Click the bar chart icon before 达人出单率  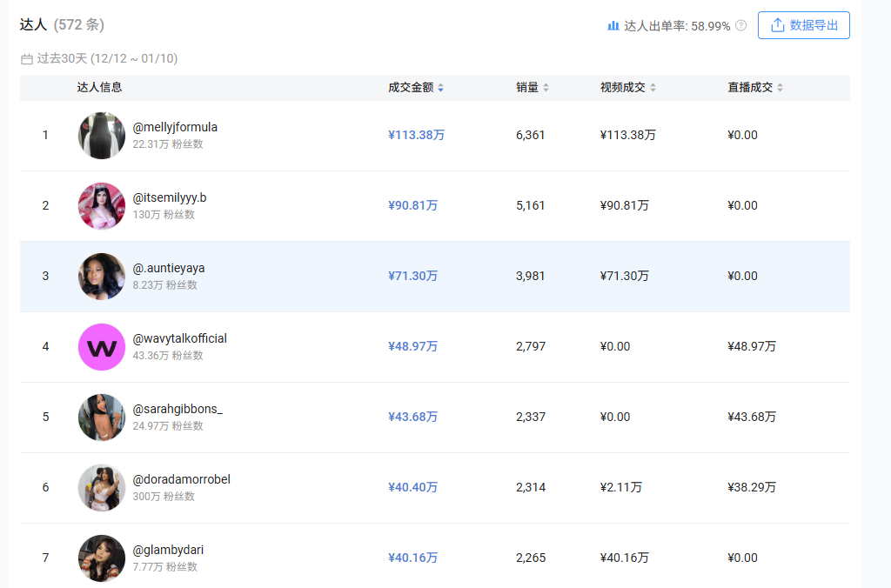click(613, 26)
